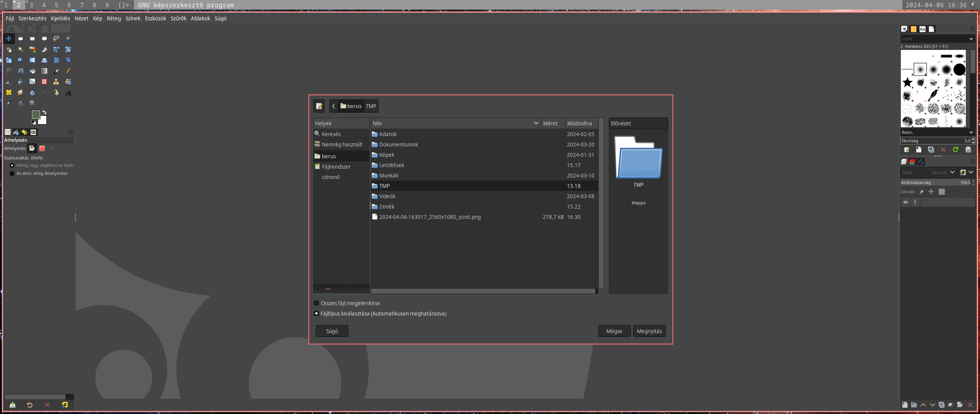Open the Réteg menu
This screenshot has width=980, height=414.
114,18
